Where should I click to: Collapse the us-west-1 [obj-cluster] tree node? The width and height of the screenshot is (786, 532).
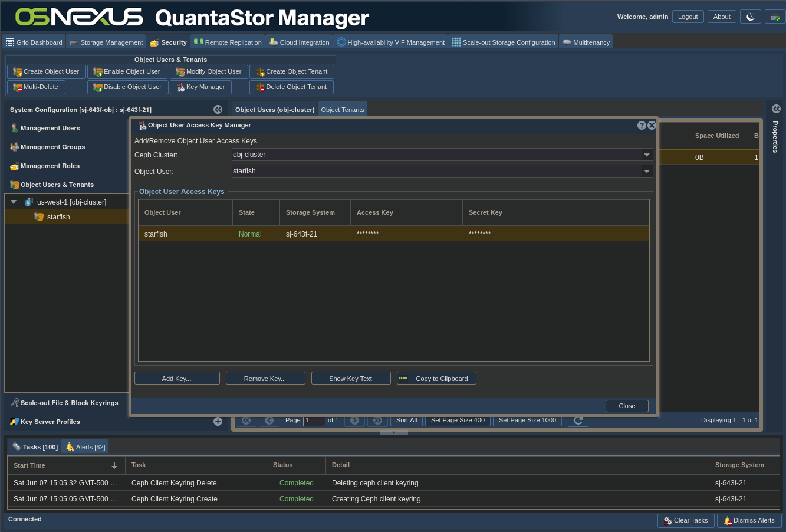[x=14, y=202]
